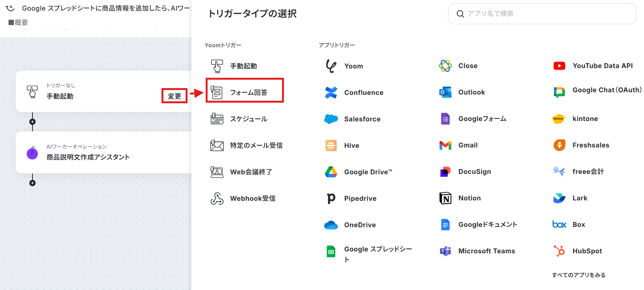Click the kintone label

click(x=585, y=119)
